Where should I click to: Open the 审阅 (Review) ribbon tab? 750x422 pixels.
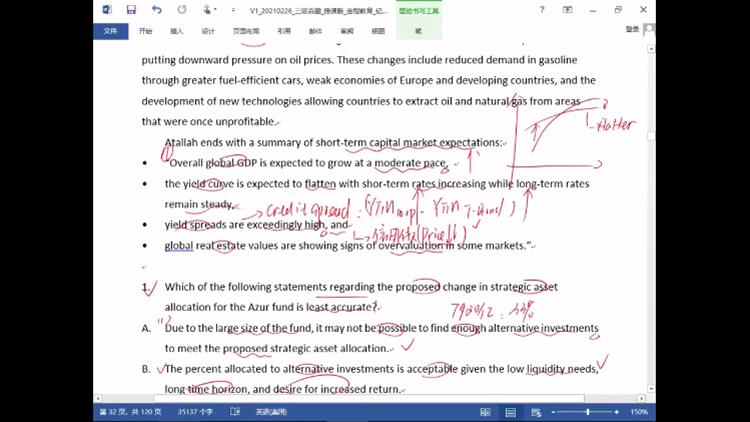(346, 31)
